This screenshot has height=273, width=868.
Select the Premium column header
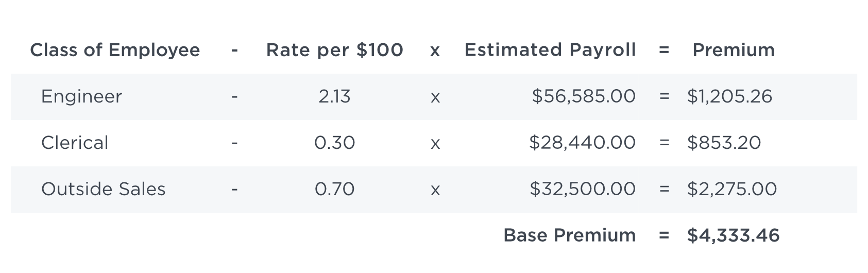(734, 50)
